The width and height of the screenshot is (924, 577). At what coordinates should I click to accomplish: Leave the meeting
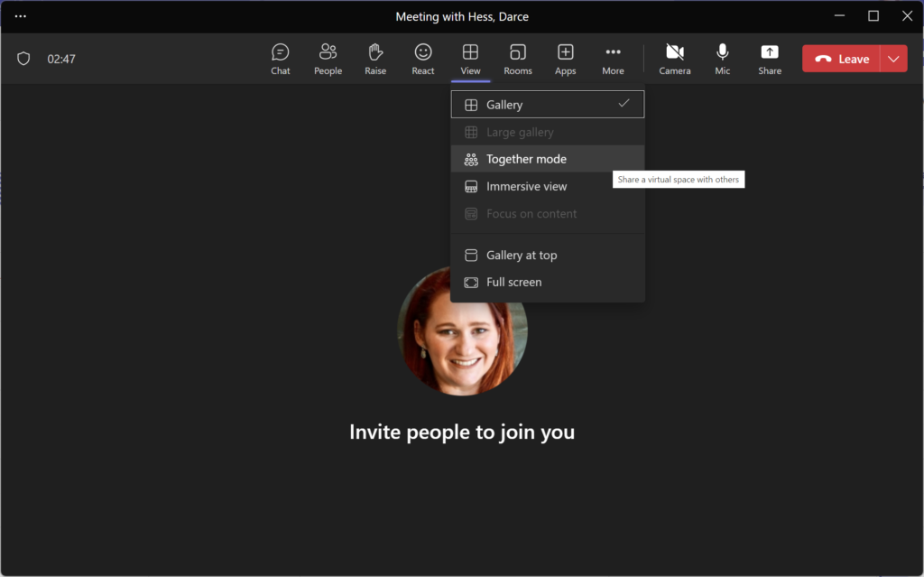pos(841,59)
